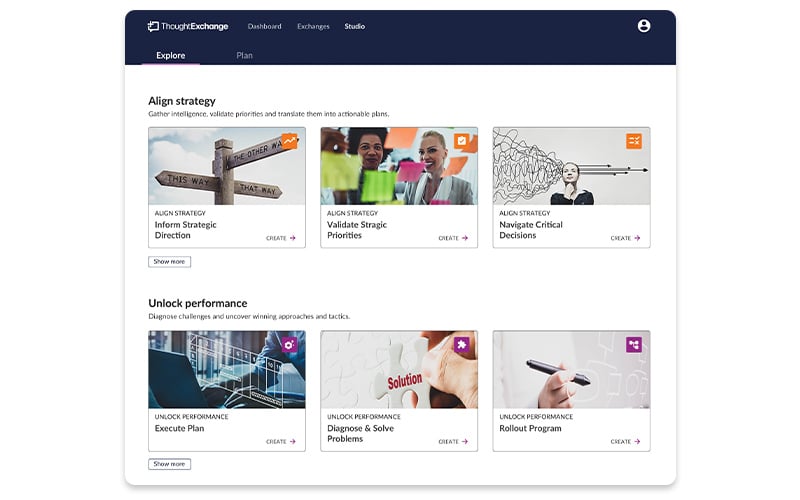Select the Diagnose & Solve Problems title

(360, 433)
